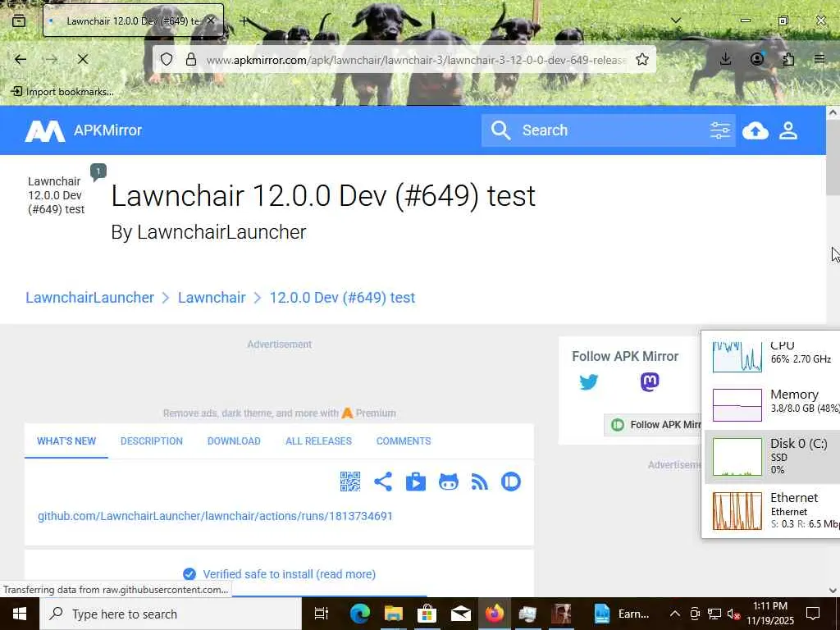
Task: Open the comment count bubble
Action: [98, 172]
